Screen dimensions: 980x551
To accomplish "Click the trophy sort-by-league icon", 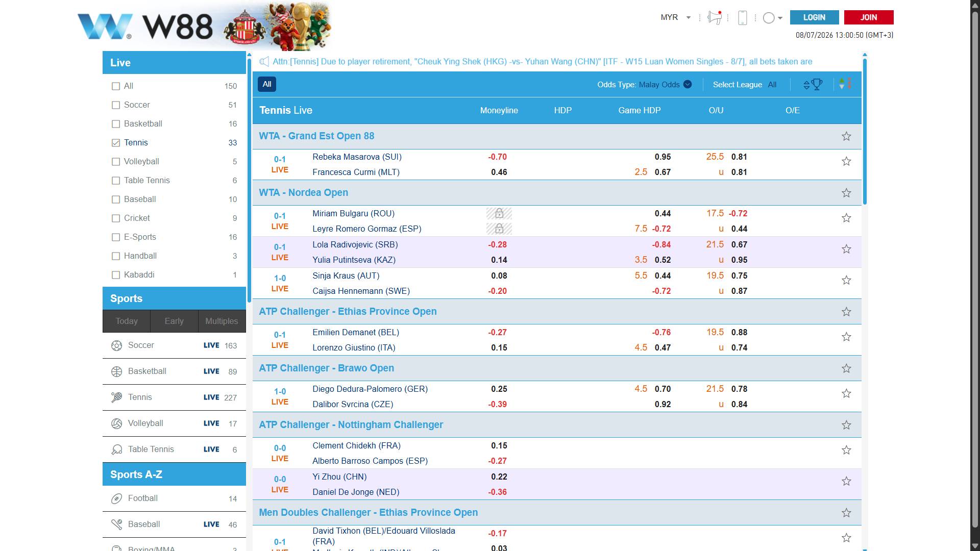I will [x=813, y=85].
